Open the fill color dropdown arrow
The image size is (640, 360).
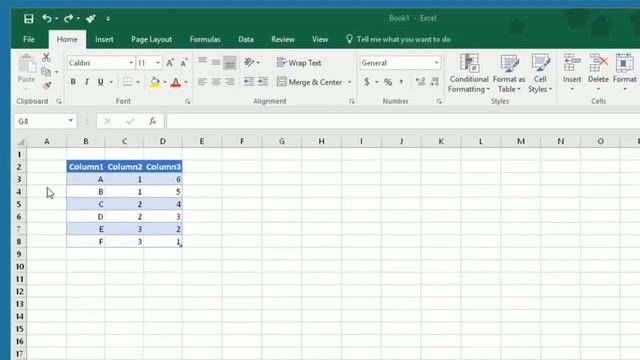point(164,82)
